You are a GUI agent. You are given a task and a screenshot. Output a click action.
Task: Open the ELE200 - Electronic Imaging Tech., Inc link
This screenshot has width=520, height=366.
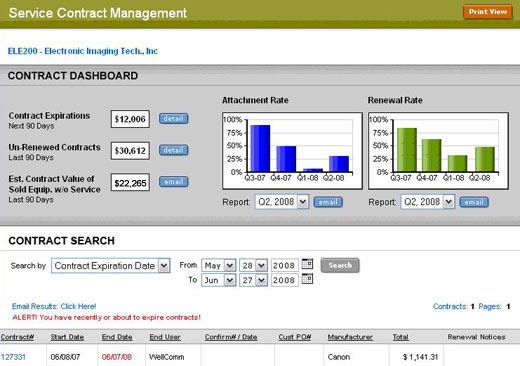pyautogui.click(x=83, y=51)
